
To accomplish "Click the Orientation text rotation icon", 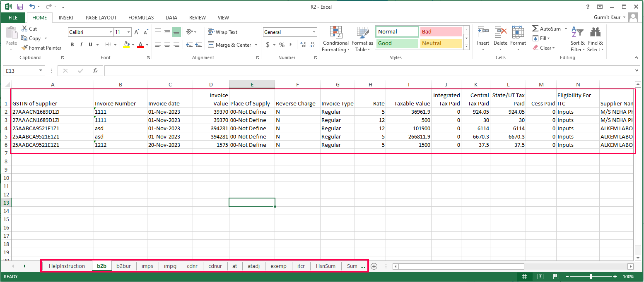I will [x=189, y=32].
